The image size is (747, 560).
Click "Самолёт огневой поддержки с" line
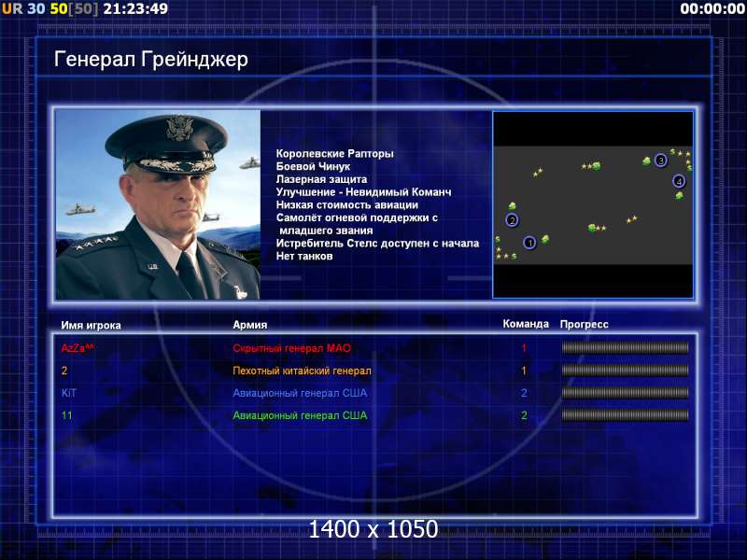tap(357, 218)
